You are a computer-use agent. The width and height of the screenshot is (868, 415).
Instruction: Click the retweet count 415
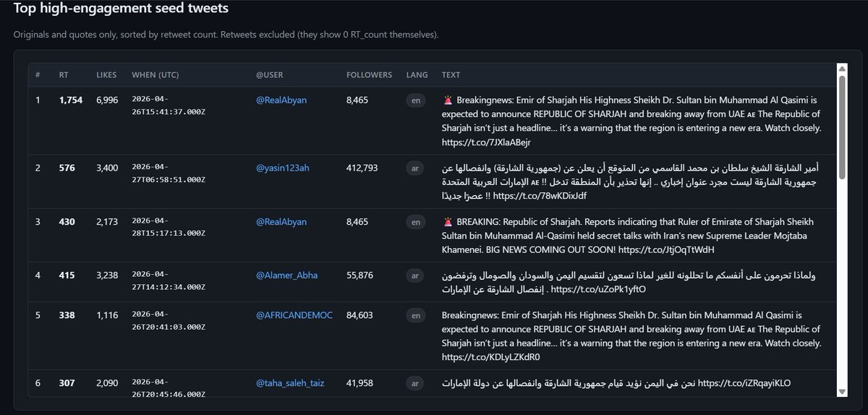point(67,275)
